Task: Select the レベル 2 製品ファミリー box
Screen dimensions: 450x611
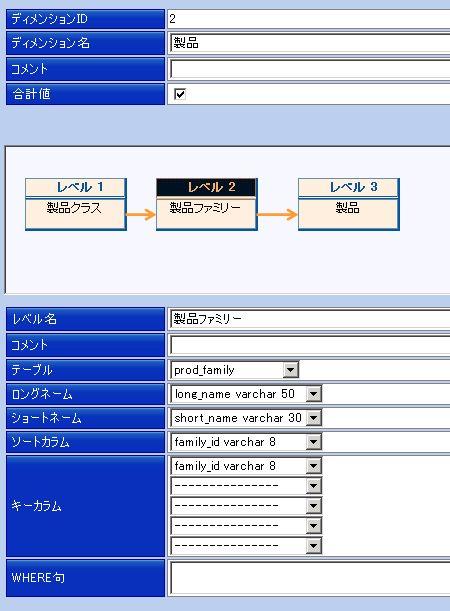Action: [207, 204]
